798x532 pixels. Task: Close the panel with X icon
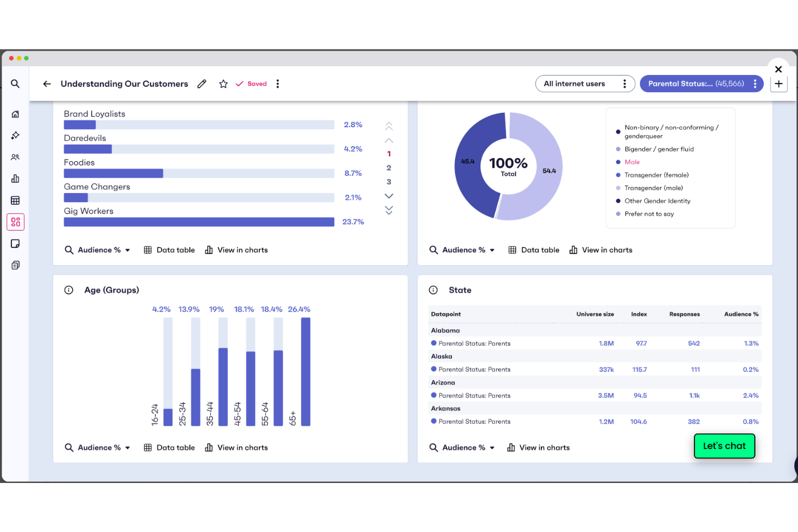tap(778, 69)
